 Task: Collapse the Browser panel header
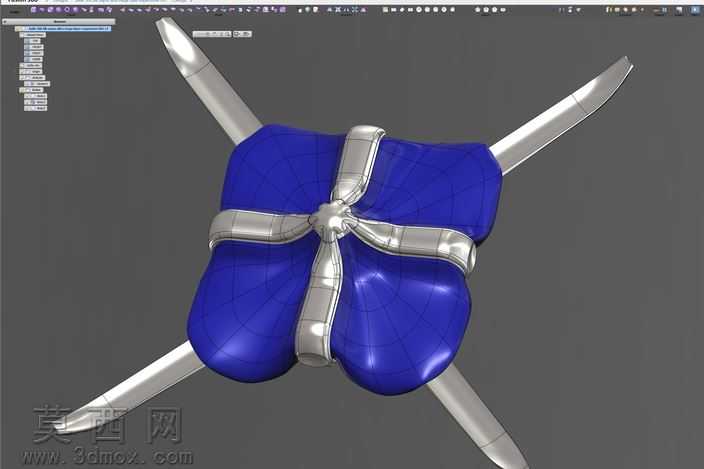pos(59,21)
